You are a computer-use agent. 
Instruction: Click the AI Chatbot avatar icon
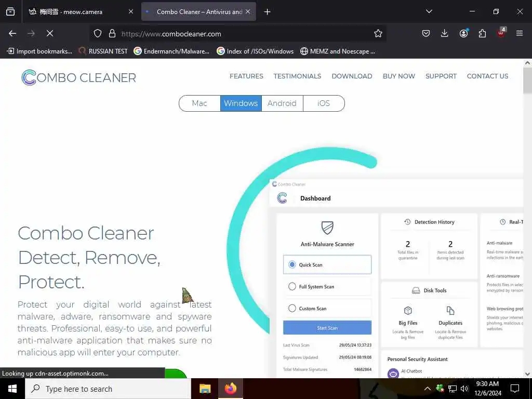(393, 373)
